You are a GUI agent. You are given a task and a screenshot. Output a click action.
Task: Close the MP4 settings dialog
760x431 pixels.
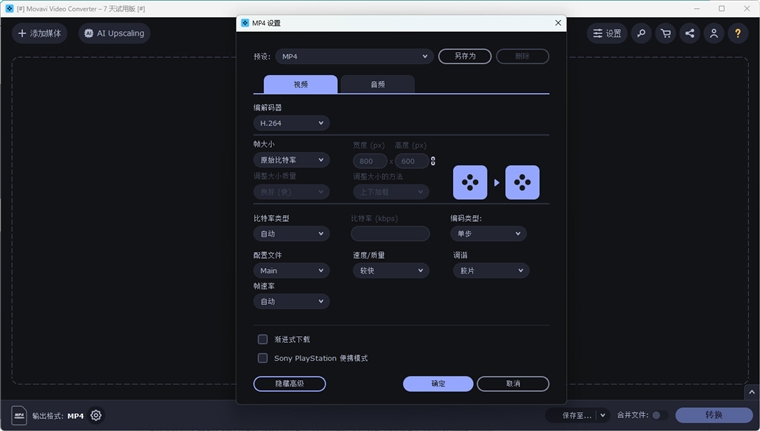tap(558, 23)
